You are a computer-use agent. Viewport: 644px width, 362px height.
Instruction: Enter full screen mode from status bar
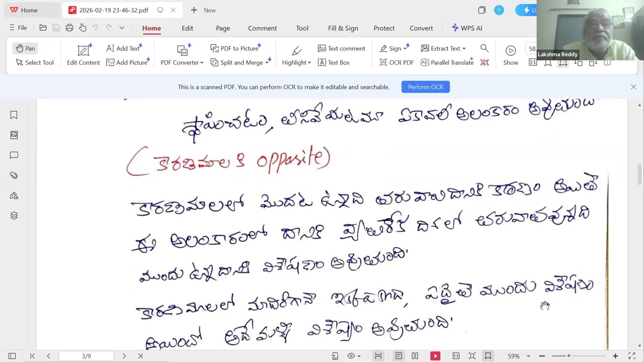632,356
